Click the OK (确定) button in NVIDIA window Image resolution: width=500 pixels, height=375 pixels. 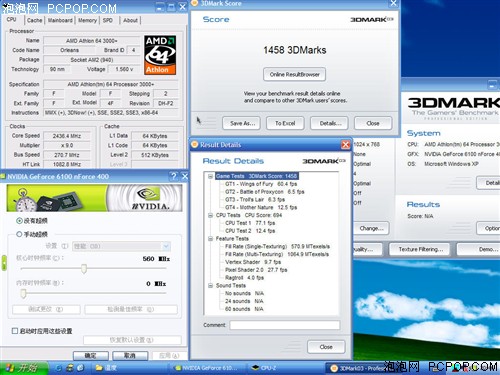point(91,355)
